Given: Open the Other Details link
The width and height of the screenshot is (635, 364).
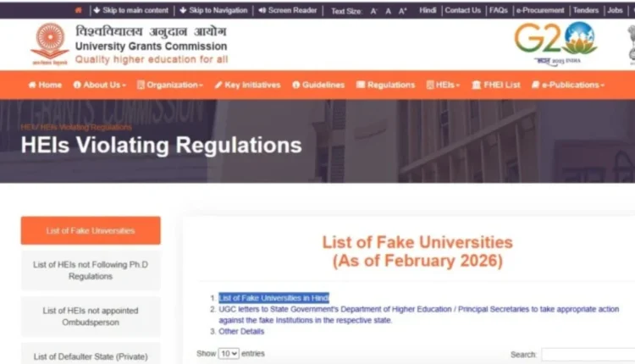Looking at the screenshot, I should (x=241, y=331).
